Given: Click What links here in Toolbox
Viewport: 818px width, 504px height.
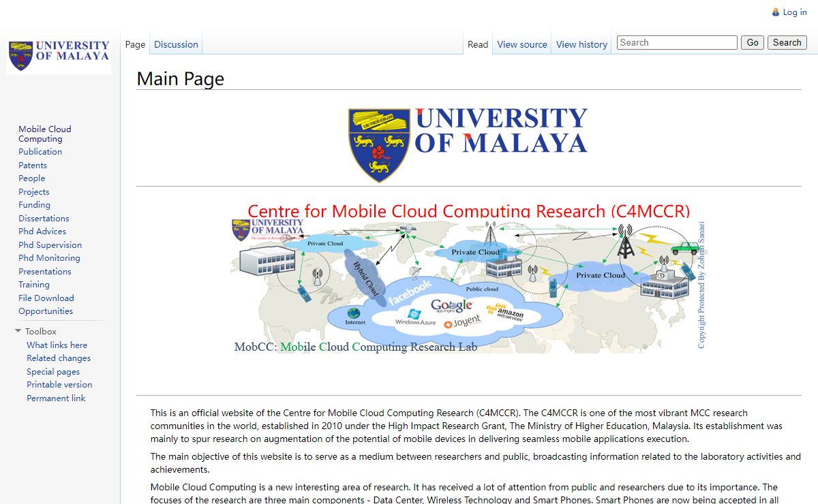Looking at the screenshot, I should pos(57,345).
